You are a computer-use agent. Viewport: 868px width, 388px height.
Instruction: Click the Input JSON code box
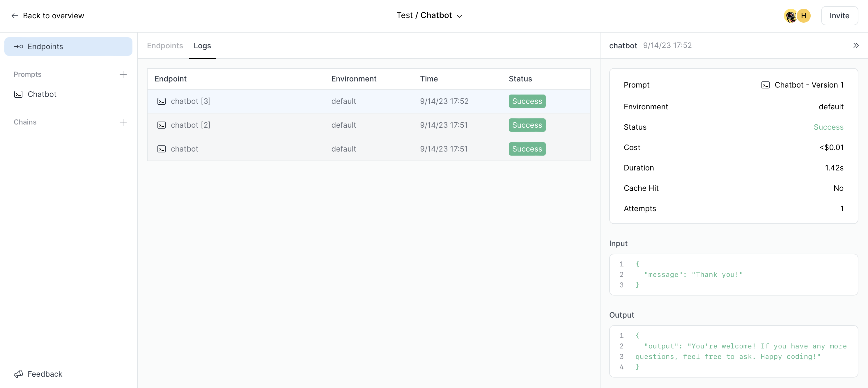point(733,275)
